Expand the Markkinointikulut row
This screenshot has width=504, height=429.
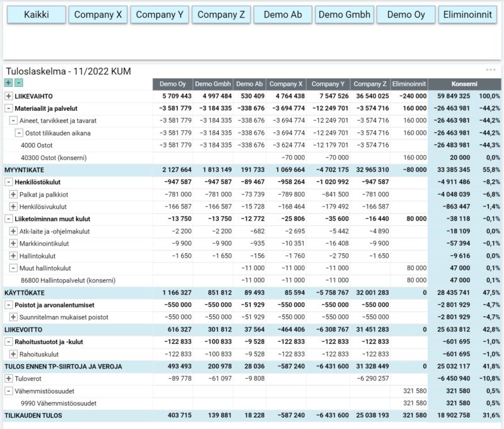pos(13,243)
